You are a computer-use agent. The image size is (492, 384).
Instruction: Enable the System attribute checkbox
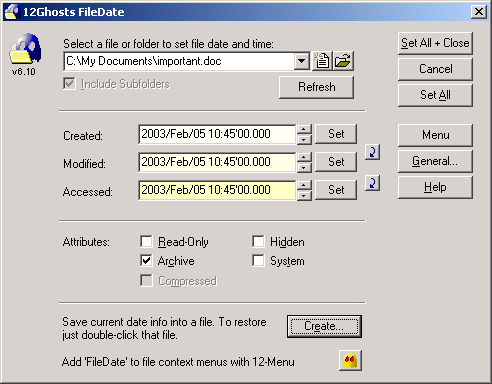click(x=258, y=261)
